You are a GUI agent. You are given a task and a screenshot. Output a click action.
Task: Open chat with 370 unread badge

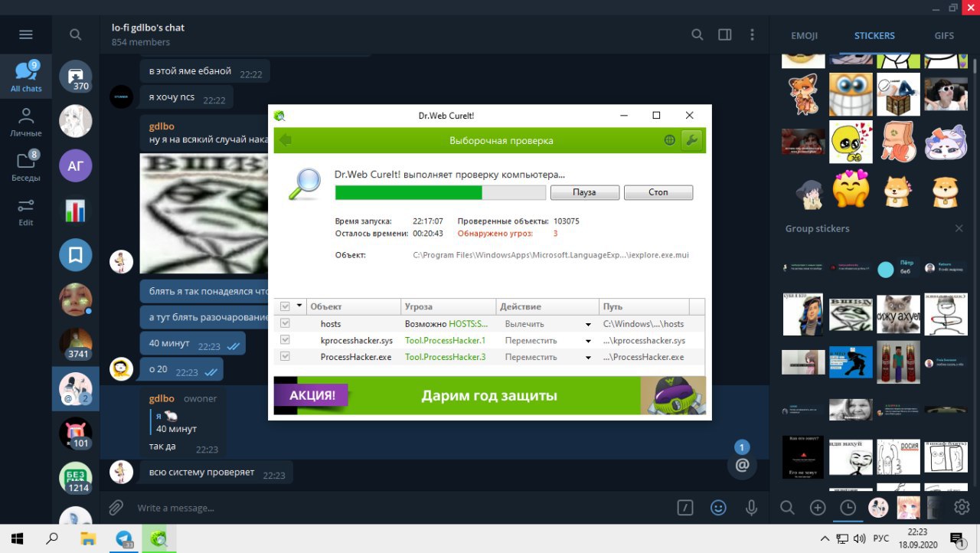coord(76,77)
